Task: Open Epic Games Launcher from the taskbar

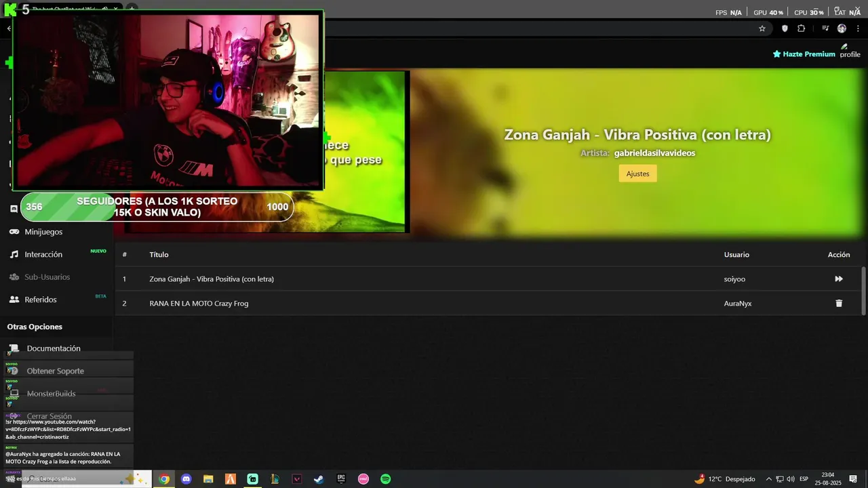Action: pyautogui.click(x=341, y=479)
